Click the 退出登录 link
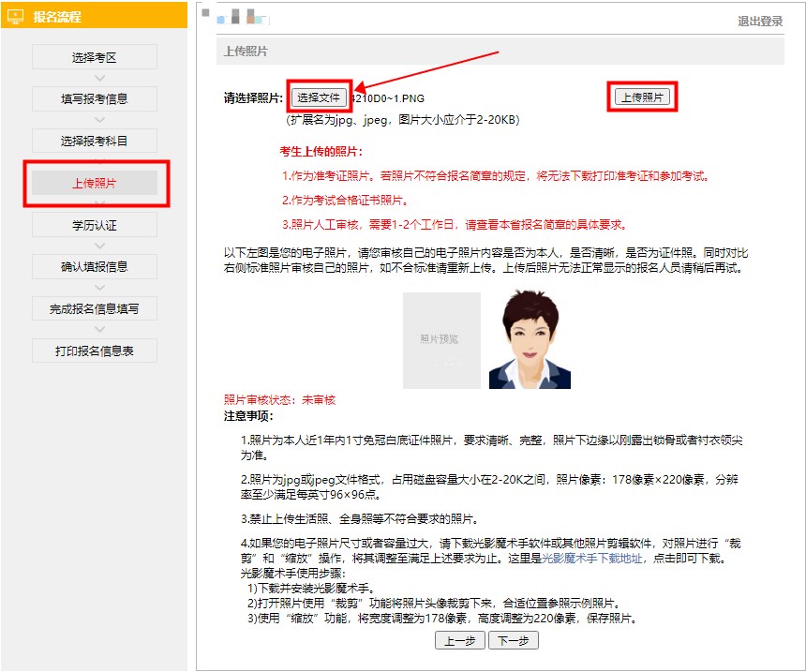The width and height of the screenshot is (806, 672). tap(759, 22)
